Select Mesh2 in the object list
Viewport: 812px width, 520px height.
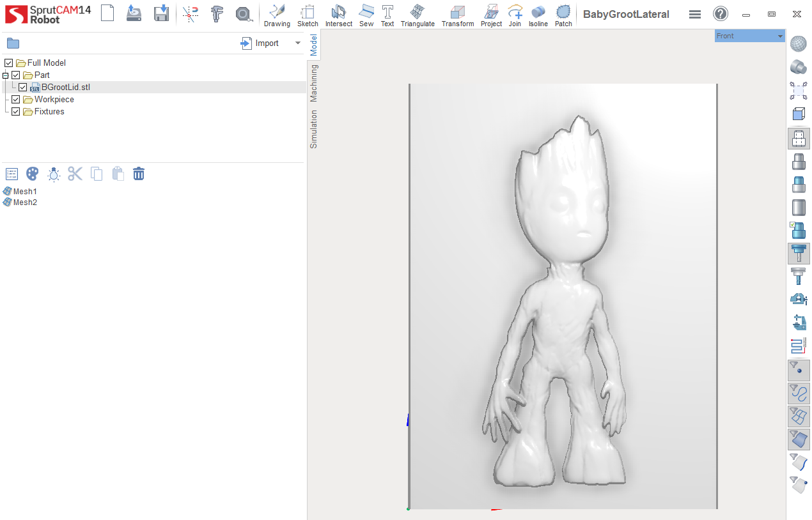pyautogui.click(x=25, y=203)
